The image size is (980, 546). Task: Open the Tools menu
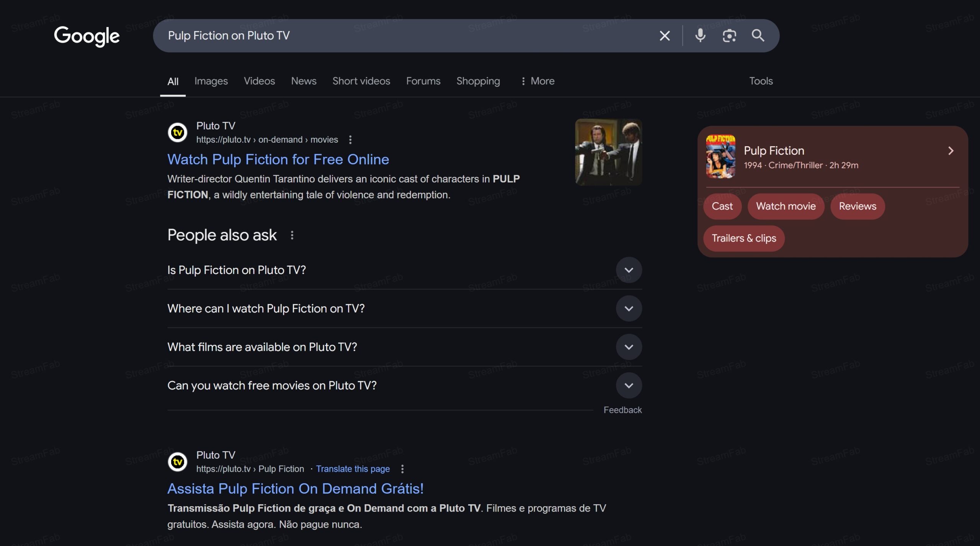coord(760,81)
